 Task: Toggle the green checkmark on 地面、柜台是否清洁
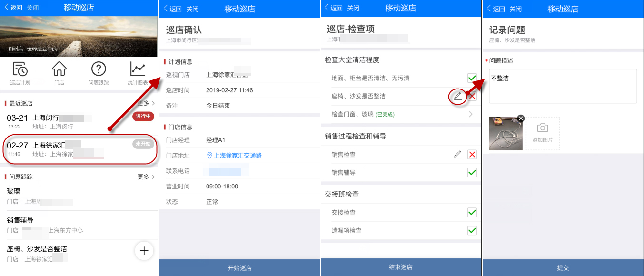coord(472,78)
